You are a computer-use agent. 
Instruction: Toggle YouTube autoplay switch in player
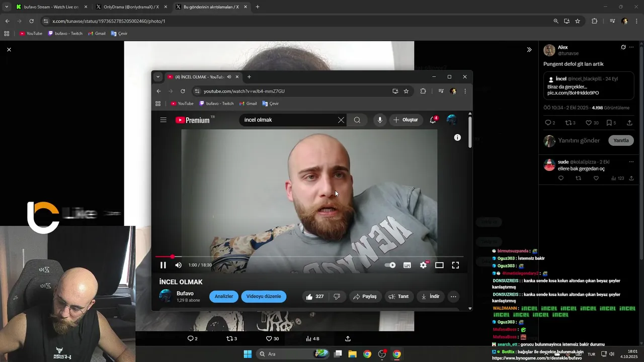coord(390,265)
